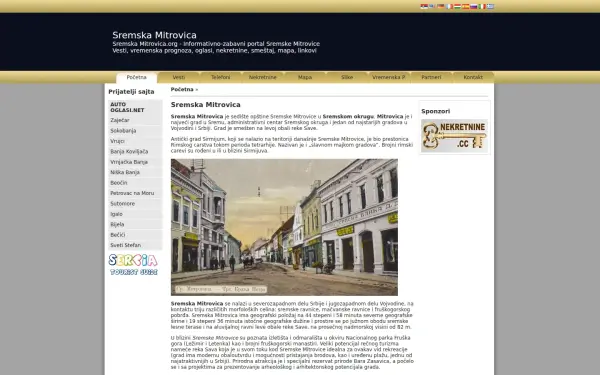Open the Nekretnine tab

click(262, 77)
